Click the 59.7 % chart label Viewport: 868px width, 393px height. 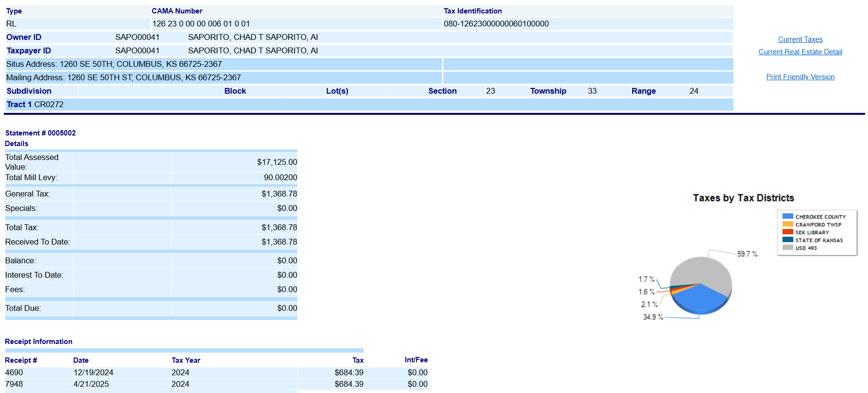click(x=747, y=254)
